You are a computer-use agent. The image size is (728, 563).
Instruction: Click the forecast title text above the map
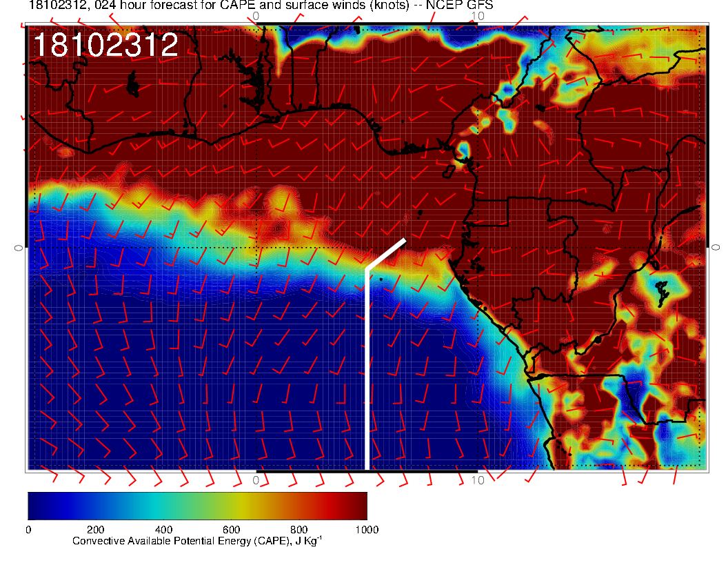click(x=261, y=6)
